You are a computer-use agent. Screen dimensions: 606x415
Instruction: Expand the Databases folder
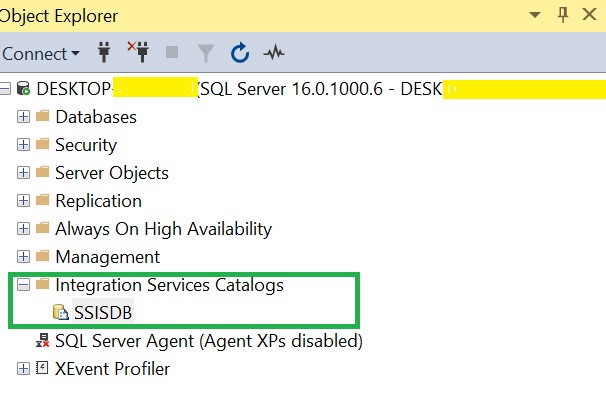point(23,117)
